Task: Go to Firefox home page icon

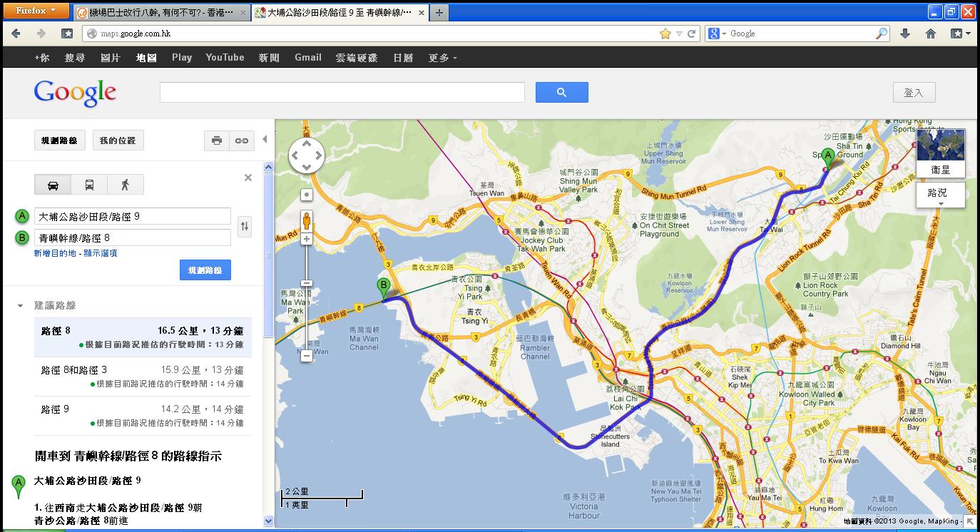Action: pos(931,34)
